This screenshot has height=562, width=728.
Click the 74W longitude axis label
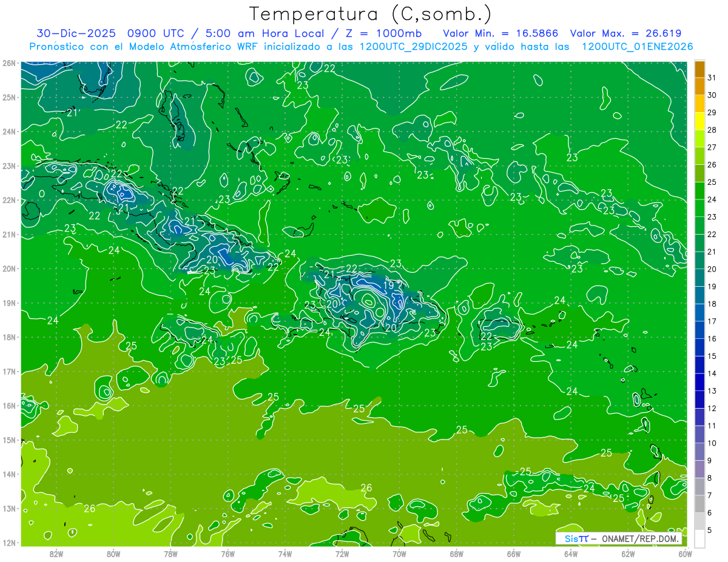click(285, 554)
